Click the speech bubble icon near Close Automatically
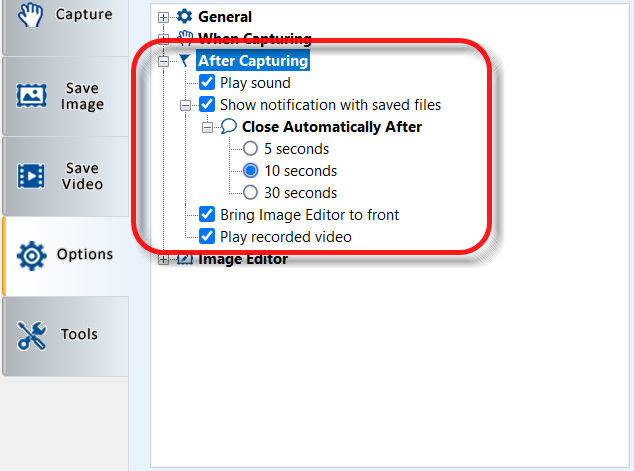The image size is (634, 471). tap(228, 127)
